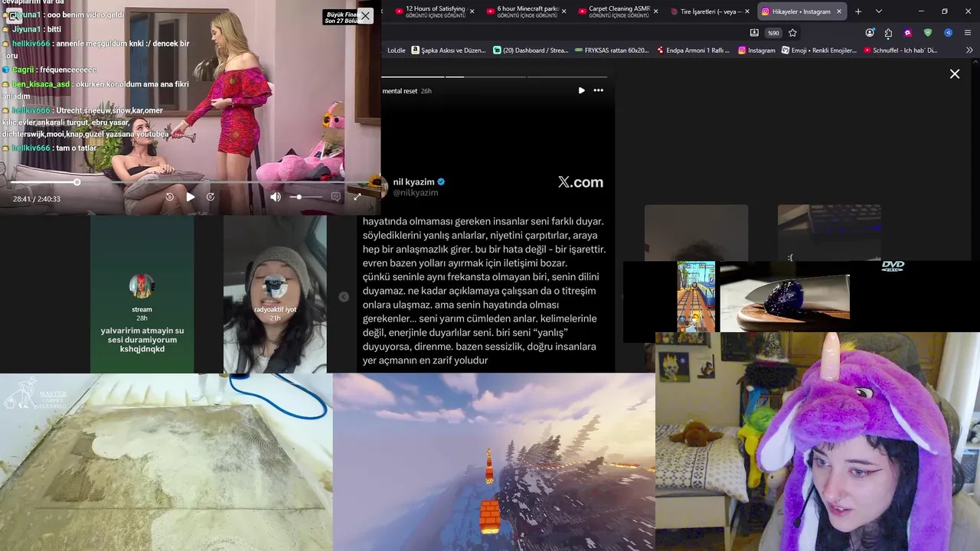Seek on the picture-in-picture progress bar
Screen dimensions: 980x551
(191, 182)
